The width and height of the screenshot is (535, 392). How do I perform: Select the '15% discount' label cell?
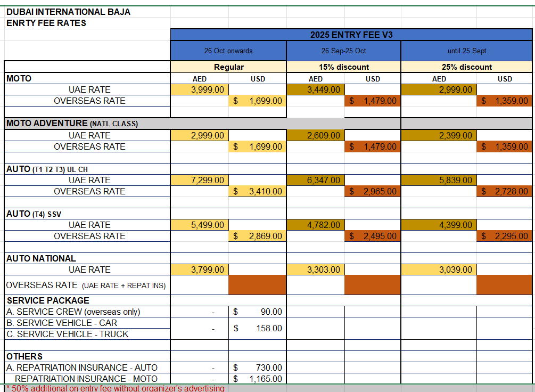point(343,67)
